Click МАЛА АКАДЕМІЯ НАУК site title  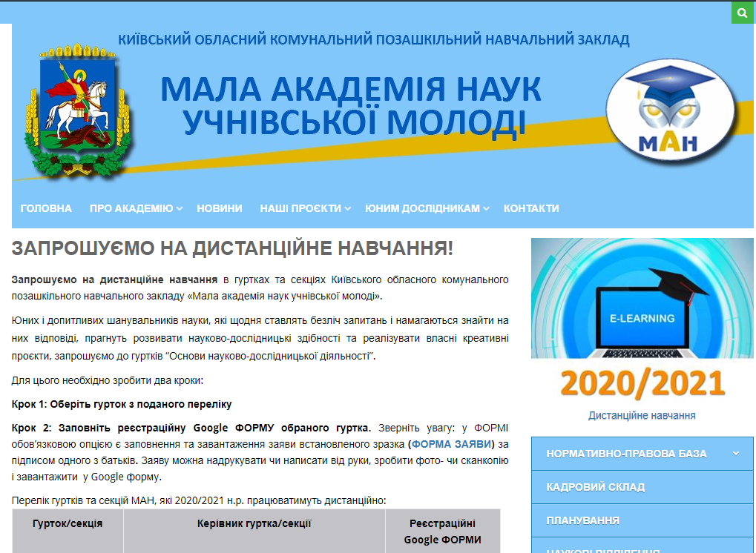click(350, 105)
